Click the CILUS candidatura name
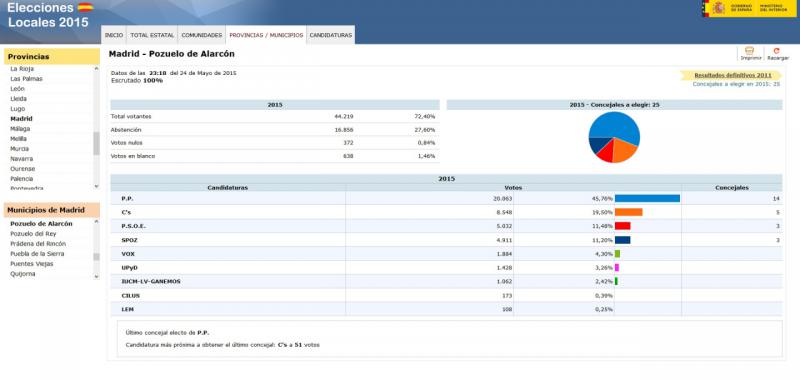The image size is (800, 380). tap(130, 295)
